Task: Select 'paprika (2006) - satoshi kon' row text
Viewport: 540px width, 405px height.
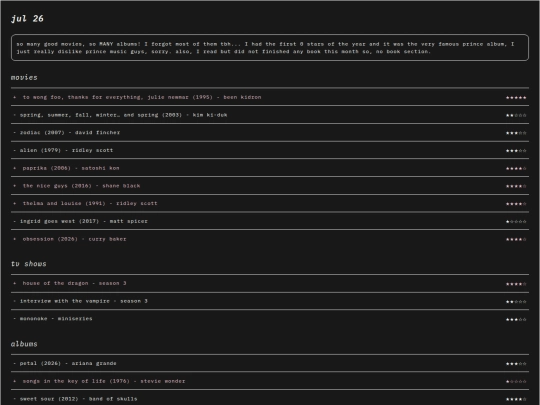Action: tap(71, 168)
